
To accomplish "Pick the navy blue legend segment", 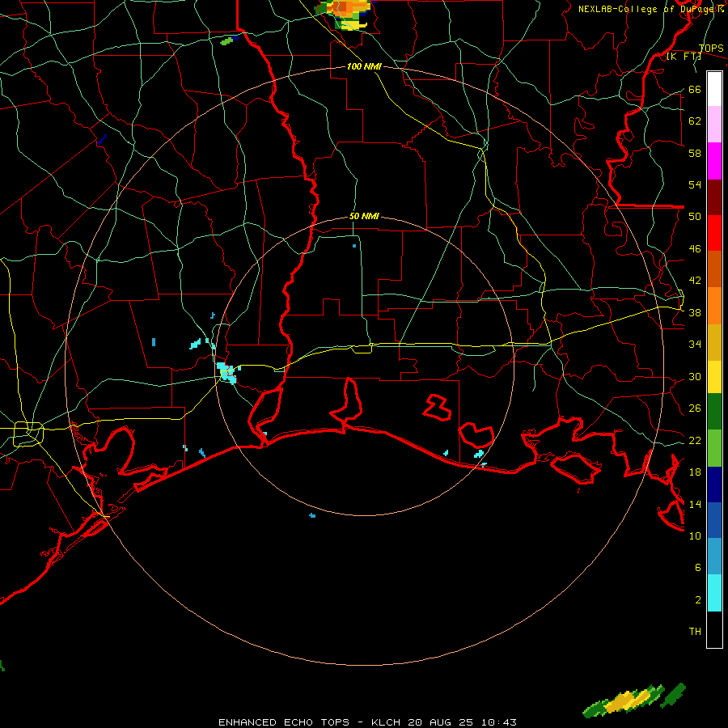I will (714, 485).
